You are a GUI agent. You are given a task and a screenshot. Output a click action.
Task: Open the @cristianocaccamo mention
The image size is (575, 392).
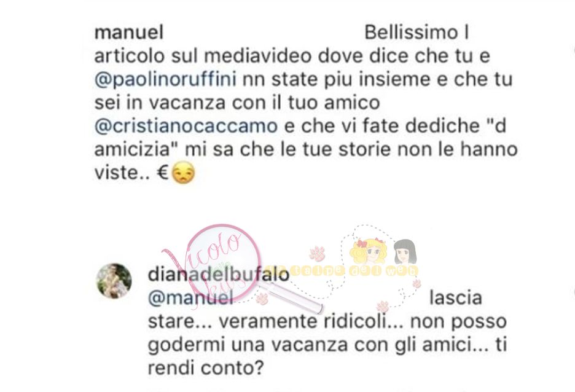[x=186, y=126]
